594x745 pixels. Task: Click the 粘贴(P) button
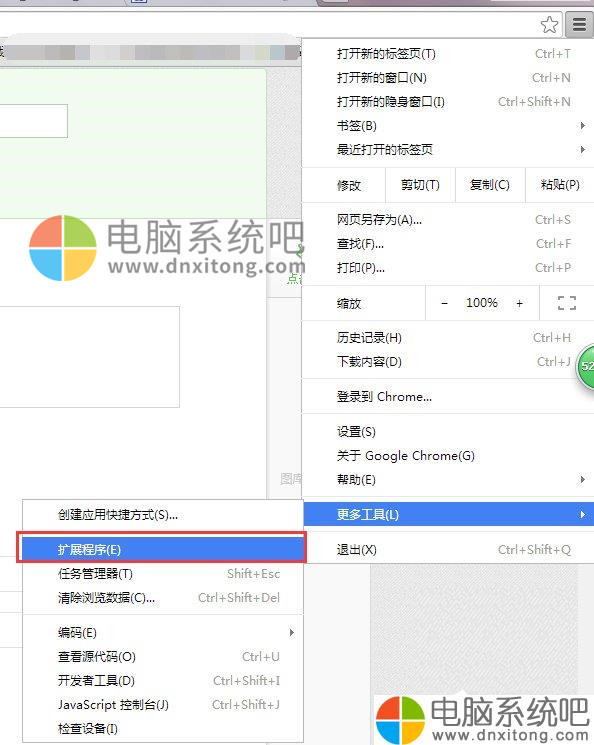click(x=560, y=185)
